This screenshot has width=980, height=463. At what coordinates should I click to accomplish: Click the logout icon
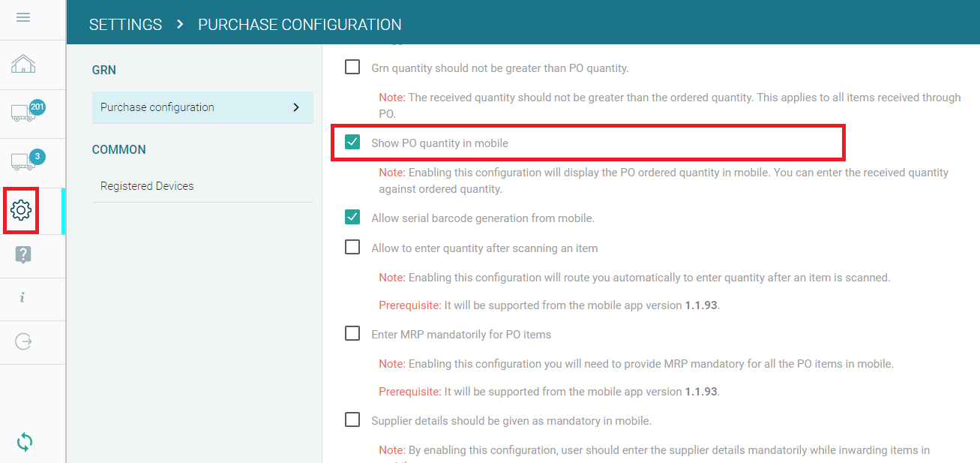click(x=23, y=341)
